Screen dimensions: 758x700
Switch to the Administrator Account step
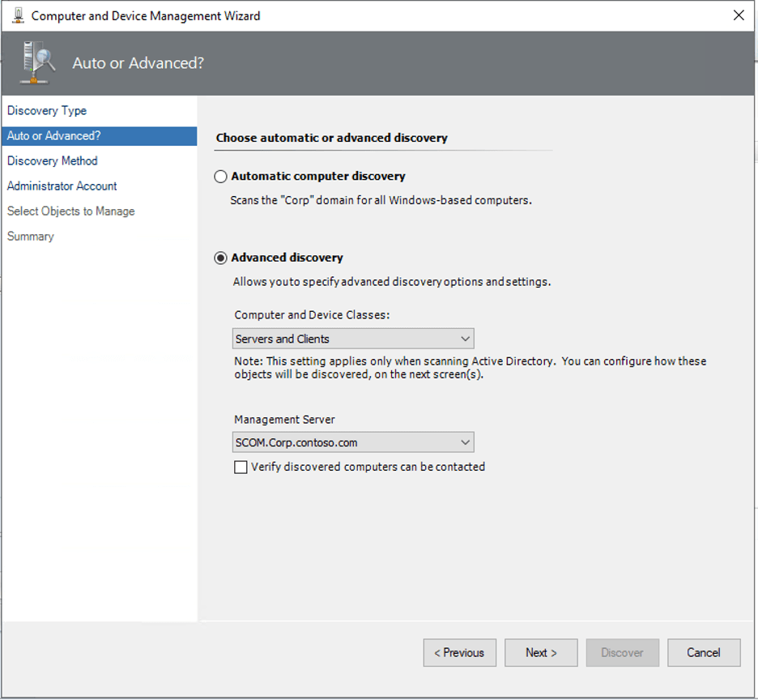pos(62,186)
